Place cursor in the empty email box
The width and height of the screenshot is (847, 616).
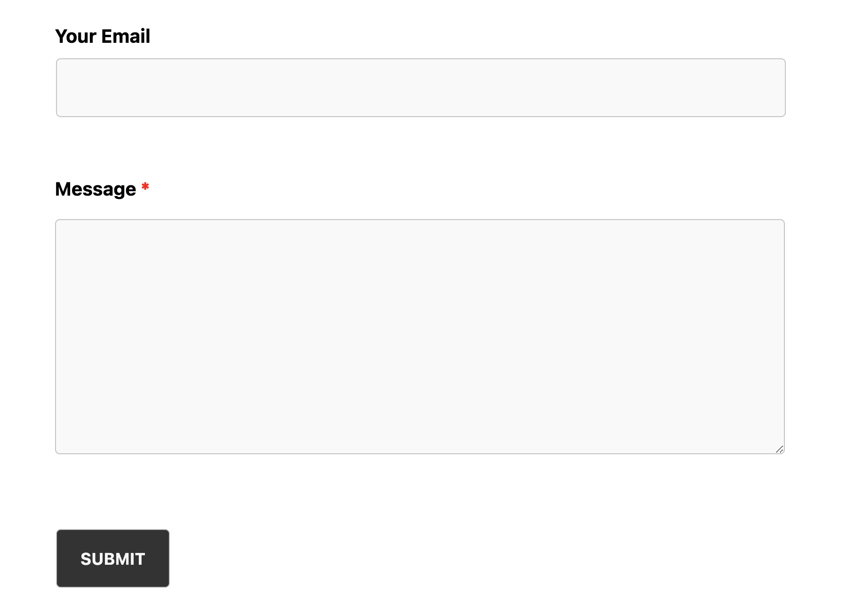tap(420, 87)
